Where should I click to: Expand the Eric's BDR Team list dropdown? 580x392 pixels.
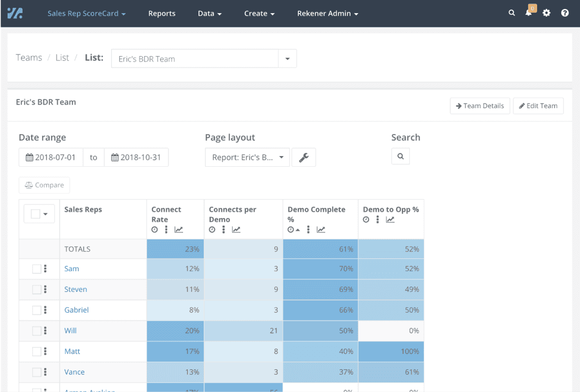tap(287, 59)
